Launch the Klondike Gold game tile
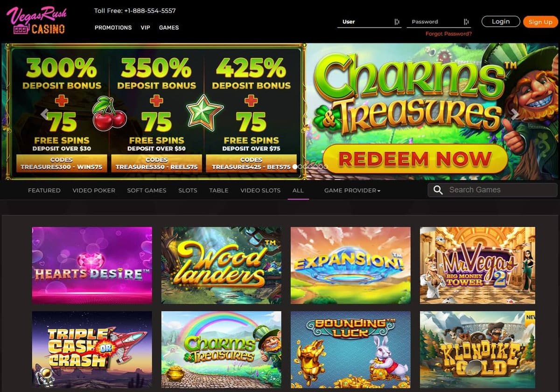Screen dimensions: 560x392 [x=477, y=350]
